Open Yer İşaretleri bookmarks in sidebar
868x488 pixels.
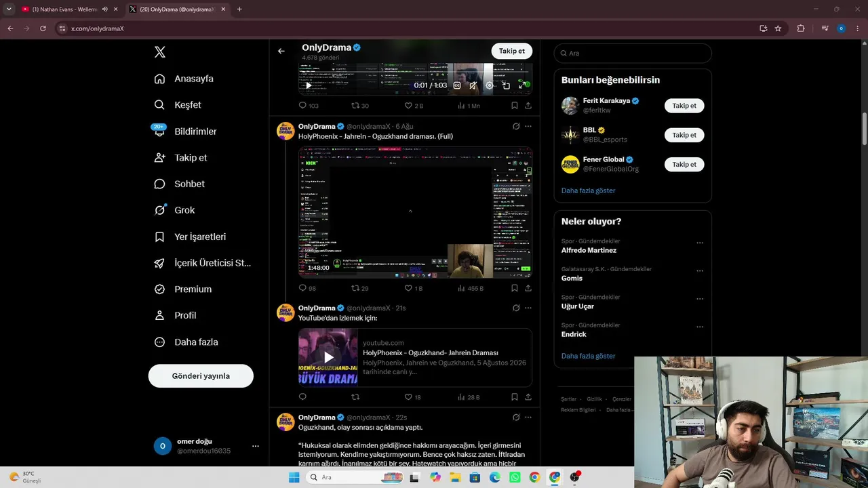(x=190, y=237)
